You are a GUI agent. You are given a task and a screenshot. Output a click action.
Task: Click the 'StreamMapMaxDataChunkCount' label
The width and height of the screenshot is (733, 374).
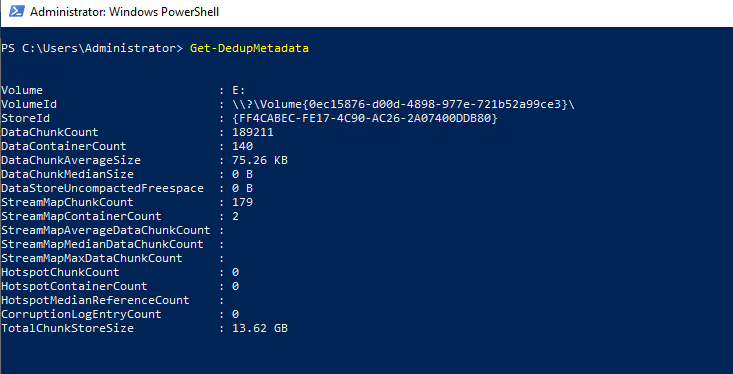[92, 258]
